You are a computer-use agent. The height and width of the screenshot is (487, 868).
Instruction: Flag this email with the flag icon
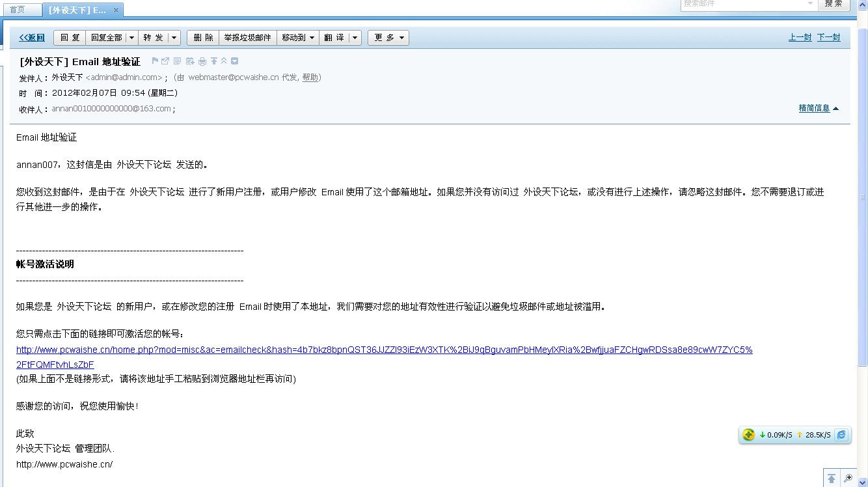155,61
